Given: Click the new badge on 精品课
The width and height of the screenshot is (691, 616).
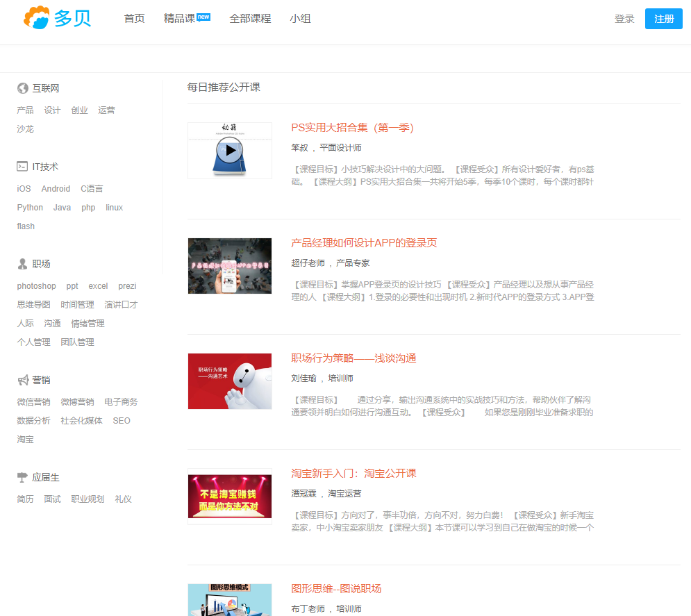Looking at the screenshot, I should pos(203,17).
